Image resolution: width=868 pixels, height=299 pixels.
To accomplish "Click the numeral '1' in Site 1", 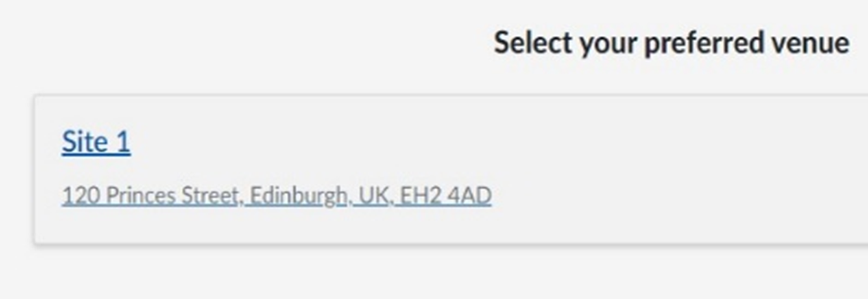I will [x=123, y=142].
